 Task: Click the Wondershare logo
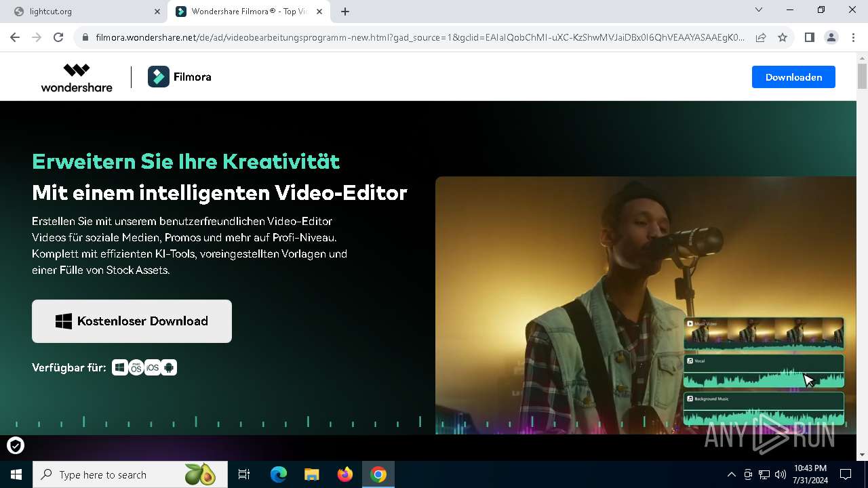[x=77, y=77]
